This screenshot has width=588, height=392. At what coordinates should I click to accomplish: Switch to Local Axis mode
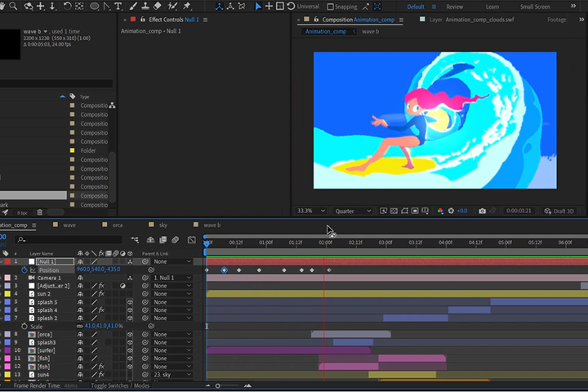(220, 7)
